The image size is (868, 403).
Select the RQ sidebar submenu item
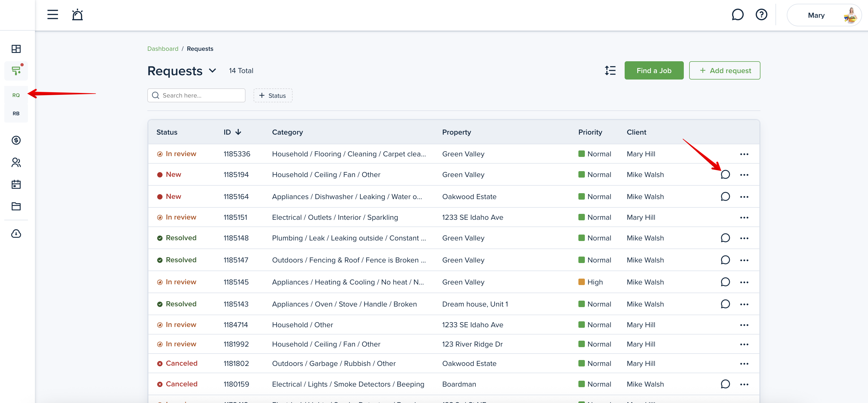pos(16,95)
